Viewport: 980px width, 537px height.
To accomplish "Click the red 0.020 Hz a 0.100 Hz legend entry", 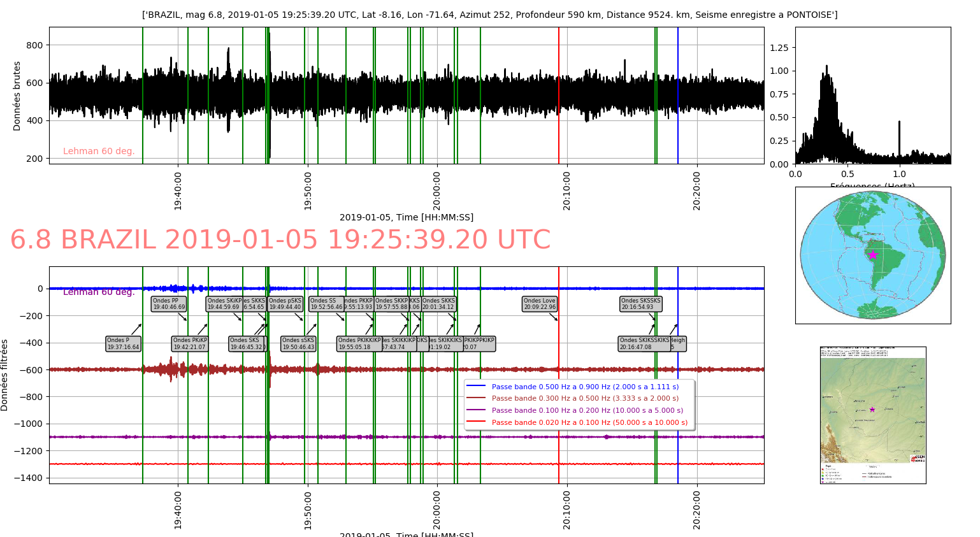I will pyautogui.click(x=589, y=423).
